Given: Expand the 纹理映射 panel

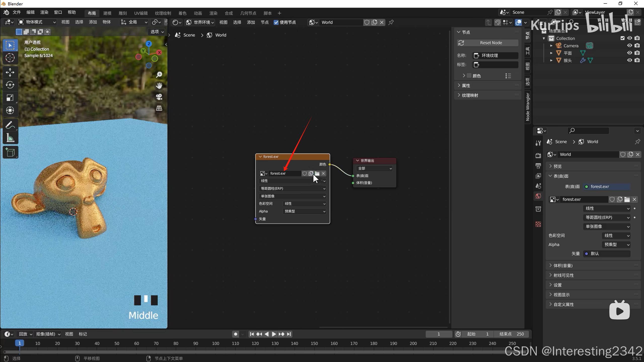Looking at the screenshot, I should coord(470,95).
